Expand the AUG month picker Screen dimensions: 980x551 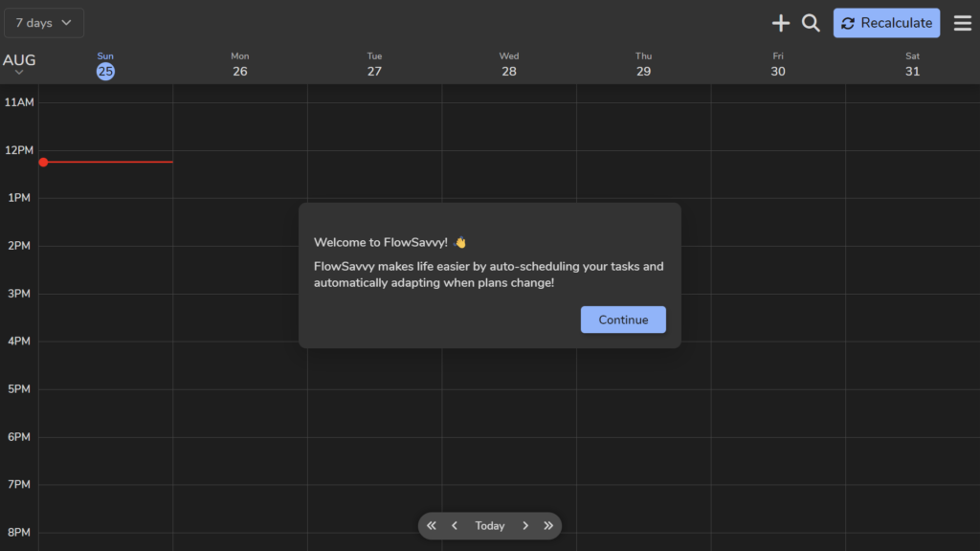(19, 64)
